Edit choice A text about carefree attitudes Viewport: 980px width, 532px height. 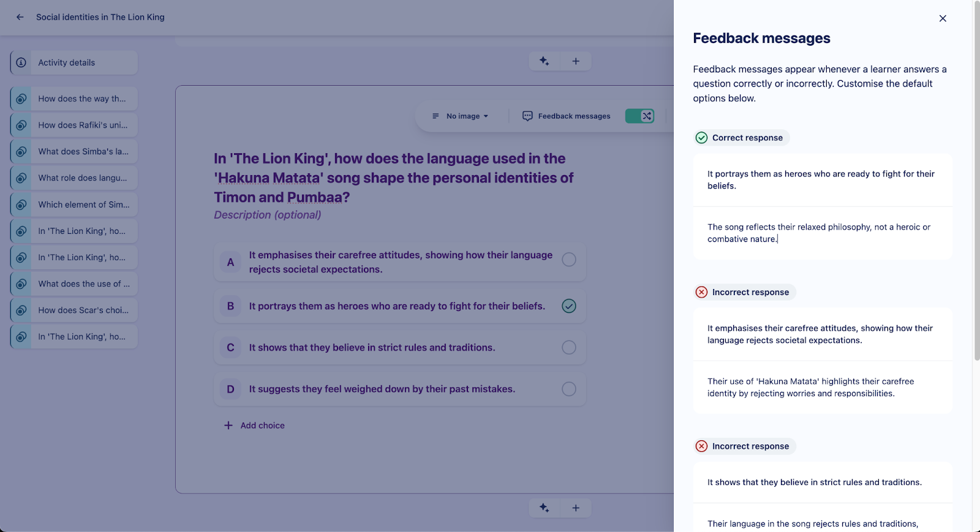pyautogui.click(x=401, y=262)
